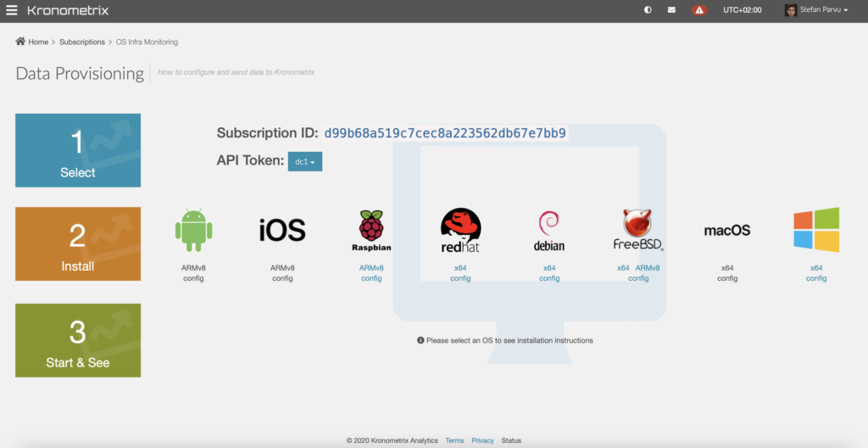Choose the iOS logo
The height and width of the screenshot is (448, 868).
pos(282,230)
